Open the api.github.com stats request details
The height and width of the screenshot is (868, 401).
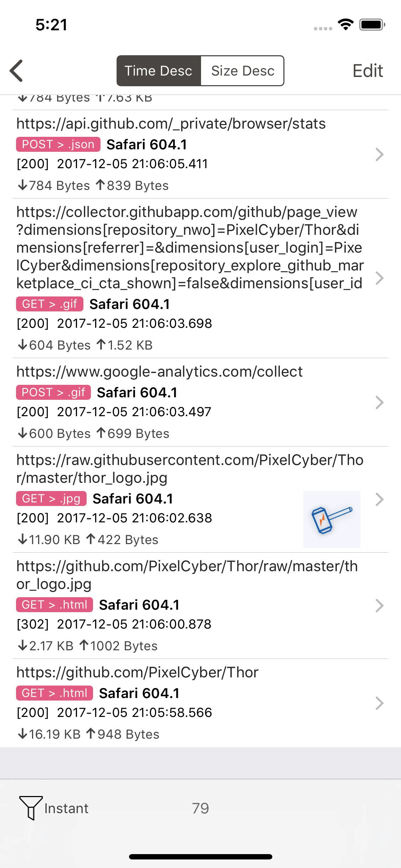(x=379, y=154)
